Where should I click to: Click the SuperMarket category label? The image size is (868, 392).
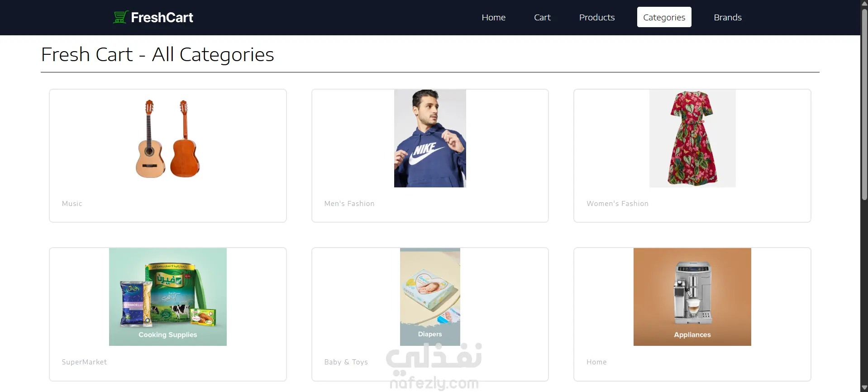pos(84,362)
